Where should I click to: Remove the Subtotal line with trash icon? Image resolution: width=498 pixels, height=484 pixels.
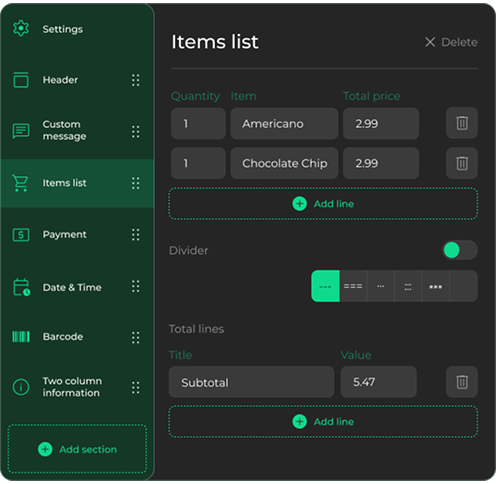coord(463,383)
